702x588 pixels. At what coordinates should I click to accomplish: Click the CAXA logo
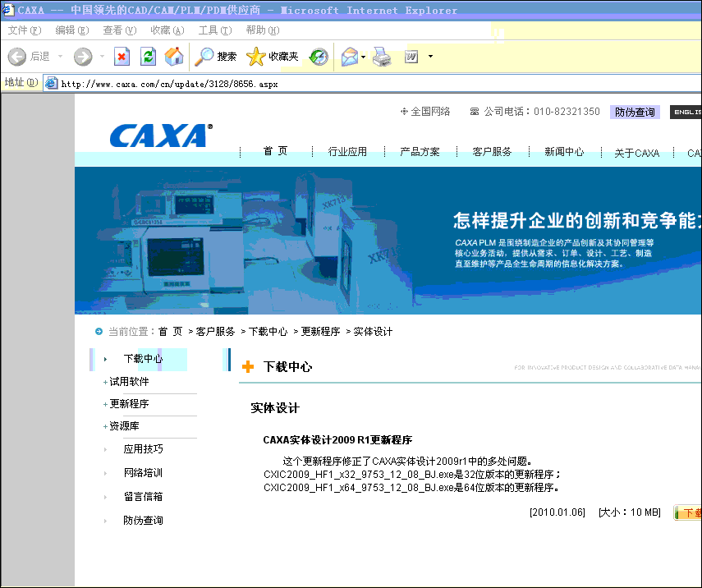[x=161, y=136]
